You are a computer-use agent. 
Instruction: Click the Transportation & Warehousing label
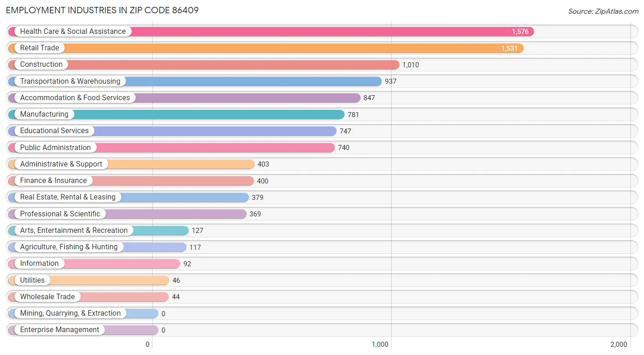pos(70,81)
